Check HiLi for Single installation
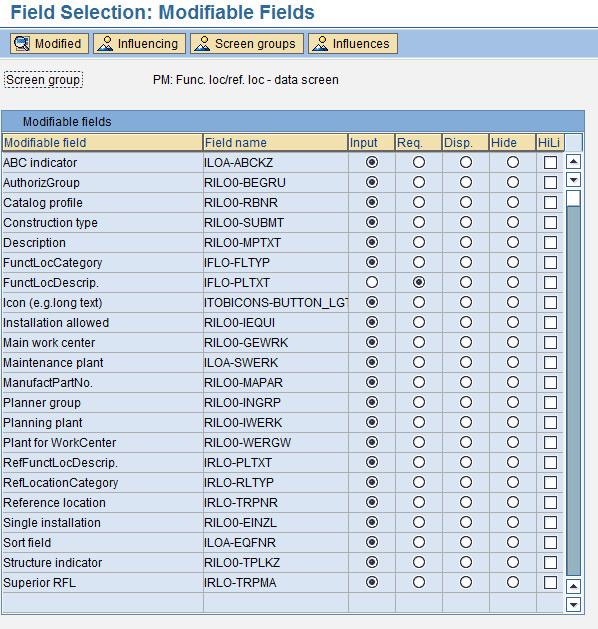Screen dimensions: 598x629 [550, 522]
